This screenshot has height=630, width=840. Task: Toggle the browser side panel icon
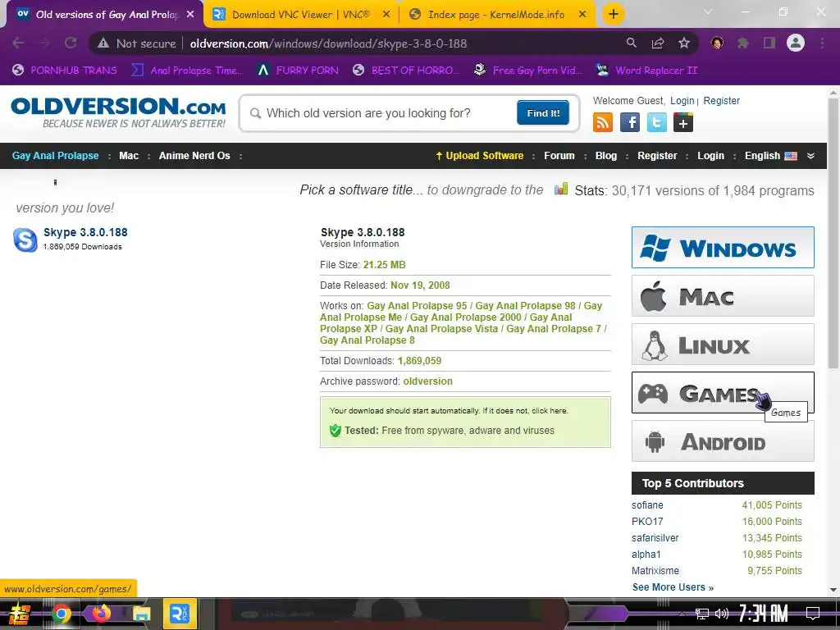(769, 43)
